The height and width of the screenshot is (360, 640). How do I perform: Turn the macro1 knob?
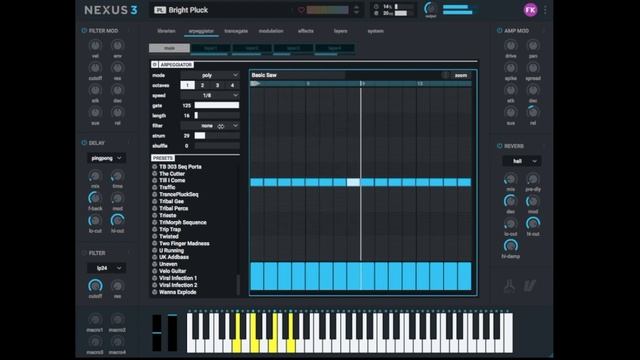point(95,319)
